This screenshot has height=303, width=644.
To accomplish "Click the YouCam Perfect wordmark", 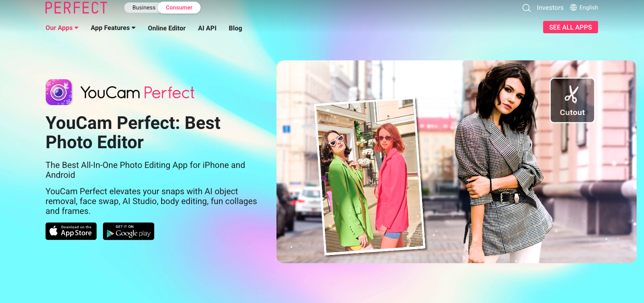I will [x=137, y=93].
